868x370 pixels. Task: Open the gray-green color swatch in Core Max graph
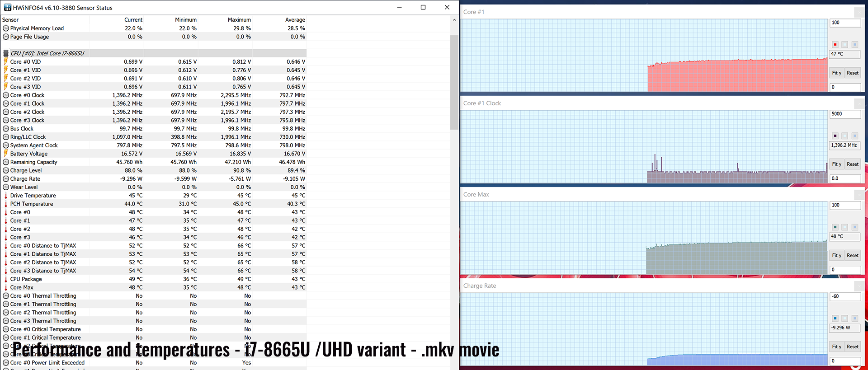[x=835, y=227]
